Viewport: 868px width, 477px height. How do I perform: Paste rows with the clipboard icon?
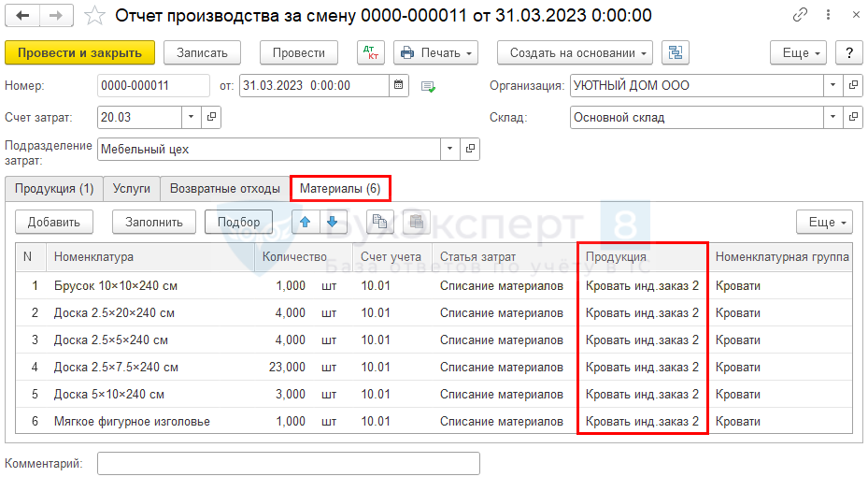click(x=417, y=223)
